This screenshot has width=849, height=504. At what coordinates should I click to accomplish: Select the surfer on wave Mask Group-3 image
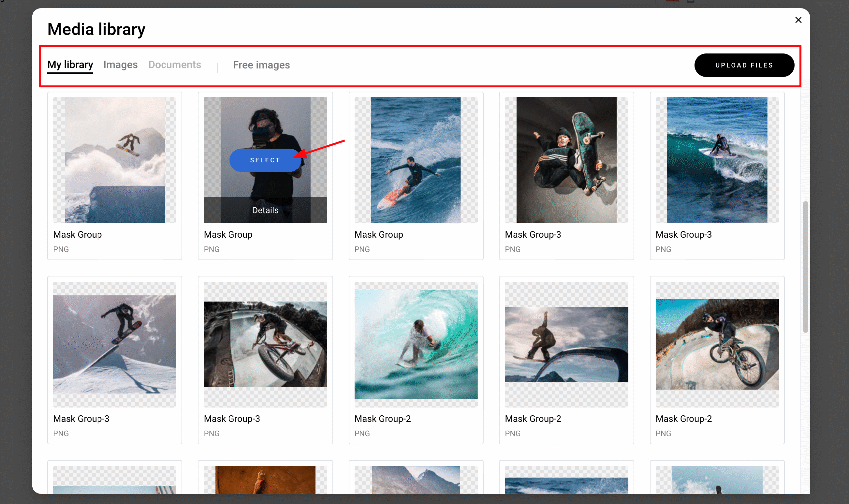717,160
